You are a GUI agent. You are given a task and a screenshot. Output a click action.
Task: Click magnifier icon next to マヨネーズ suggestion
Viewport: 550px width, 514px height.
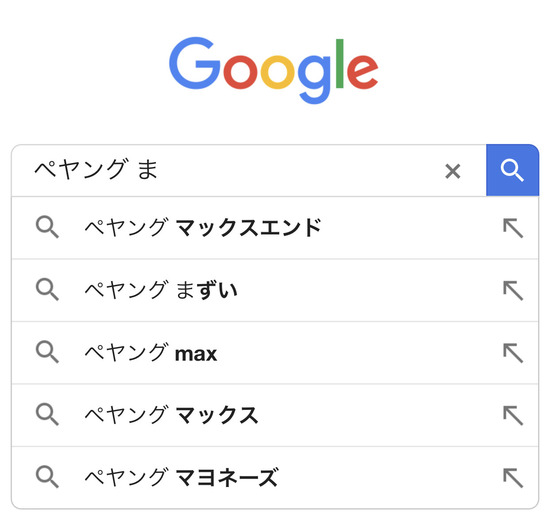[x=47, y=477]
